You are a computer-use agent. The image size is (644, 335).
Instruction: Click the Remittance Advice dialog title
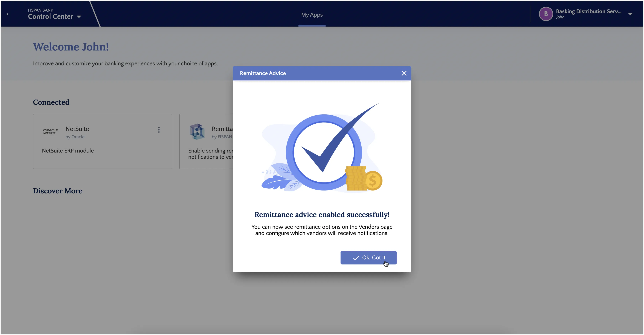pos(263,73)
